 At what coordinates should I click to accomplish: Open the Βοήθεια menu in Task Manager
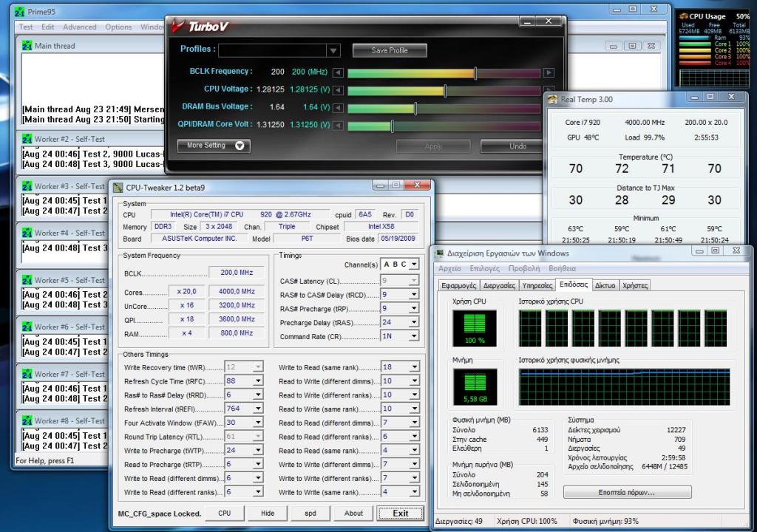(563, 268)
